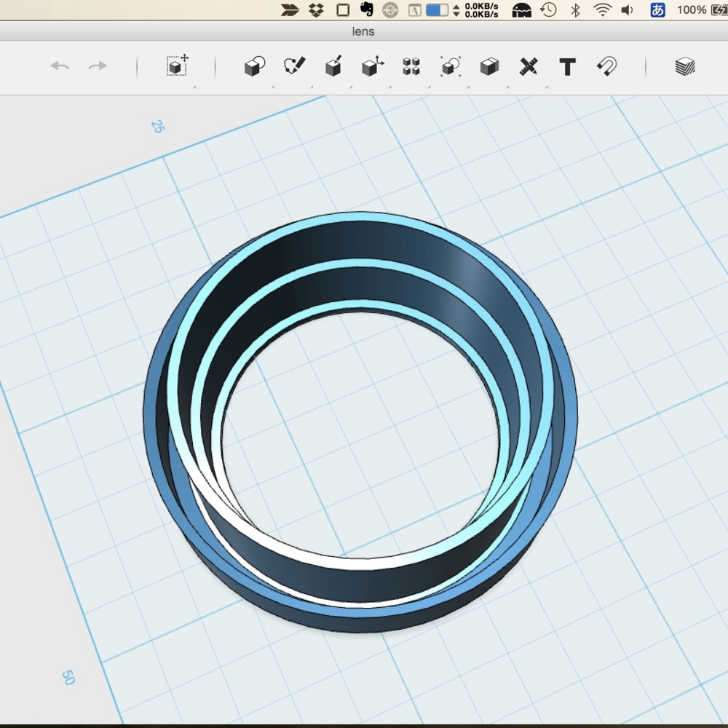Viewport: 728px width, 728px height.
Task: Select the Grouping tool
Action: pos(451,67)
